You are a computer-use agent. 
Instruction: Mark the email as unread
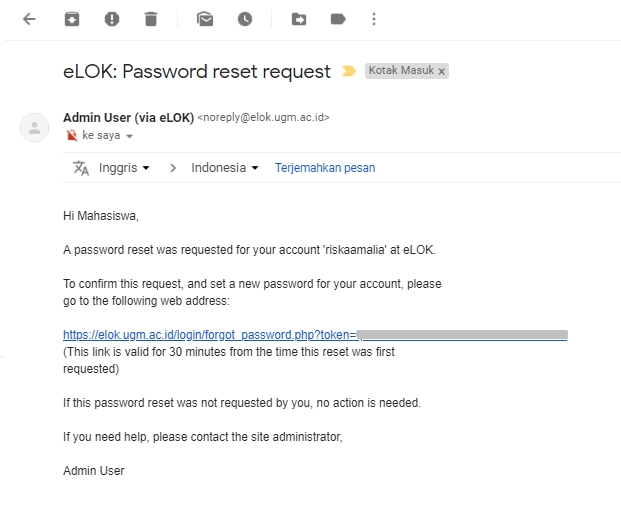pyautogui.click(x=205, y=19)
